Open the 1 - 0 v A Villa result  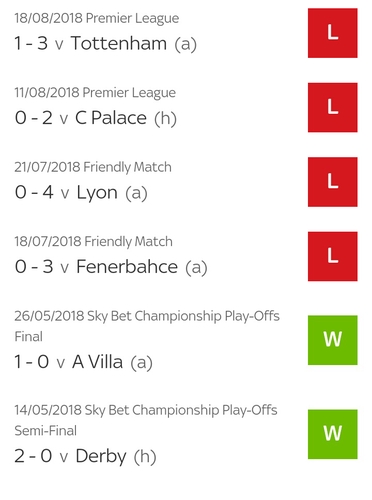[83, 362]
